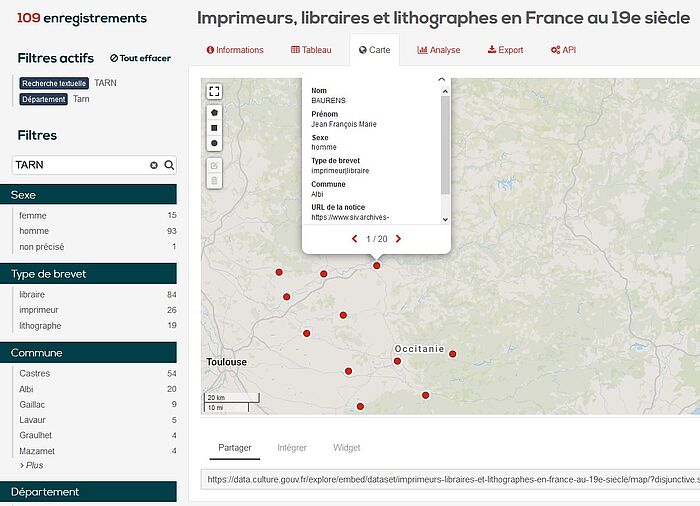Image resolution: width=700 pixels, height=506 pixels.
Task: Switch to the Widget tab
Action: pos(346,448)
